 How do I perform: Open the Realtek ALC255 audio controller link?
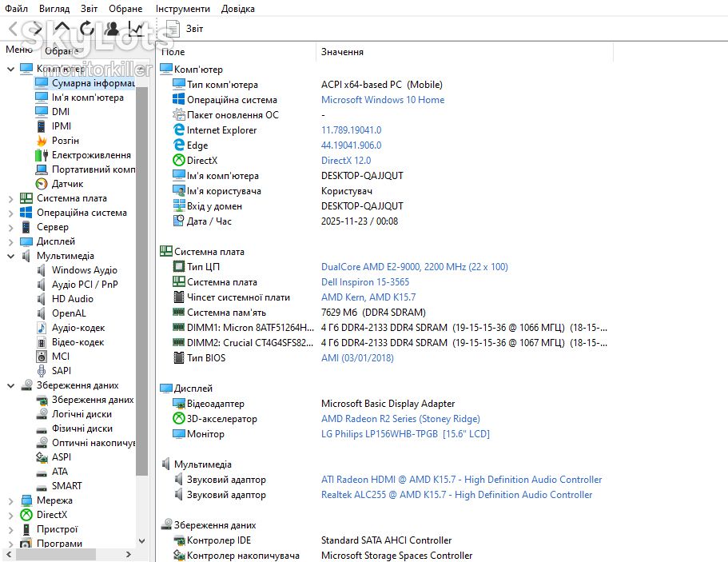456,495
